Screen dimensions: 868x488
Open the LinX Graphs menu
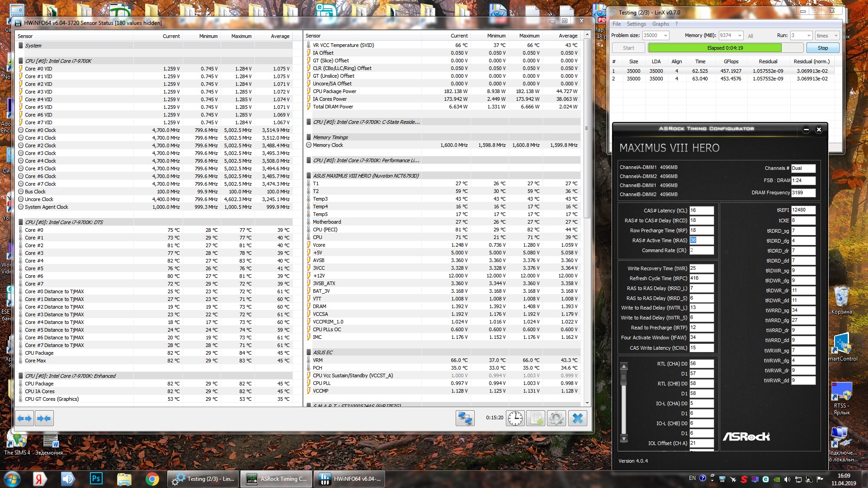pos(660,24)
